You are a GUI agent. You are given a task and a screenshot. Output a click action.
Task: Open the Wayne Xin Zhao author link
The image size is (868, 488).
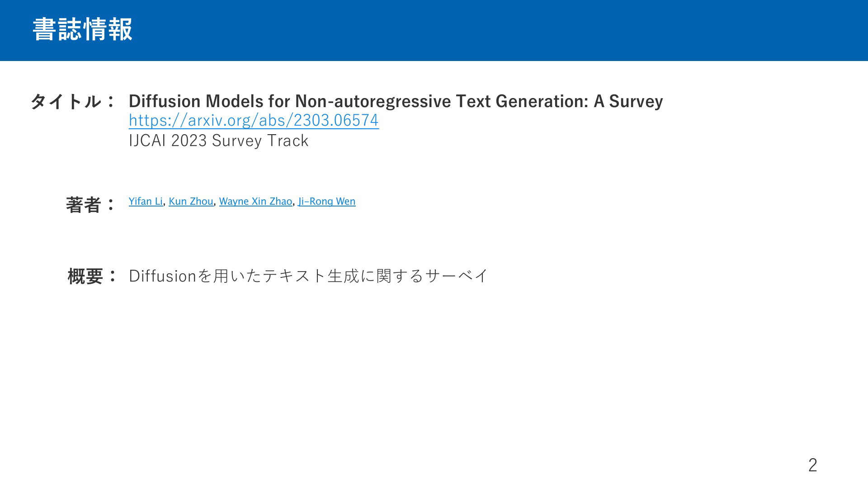[x=255, y=202]
